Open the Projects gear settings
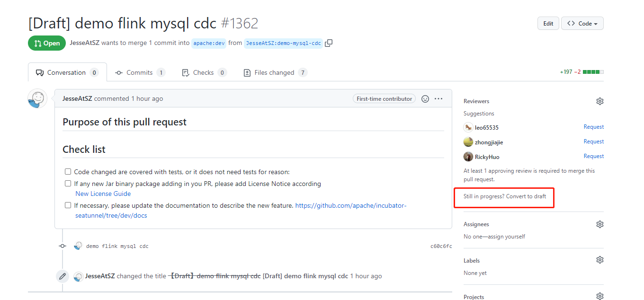Image resolution: width=644 pixels, height=300 pixels. (599, 296)
